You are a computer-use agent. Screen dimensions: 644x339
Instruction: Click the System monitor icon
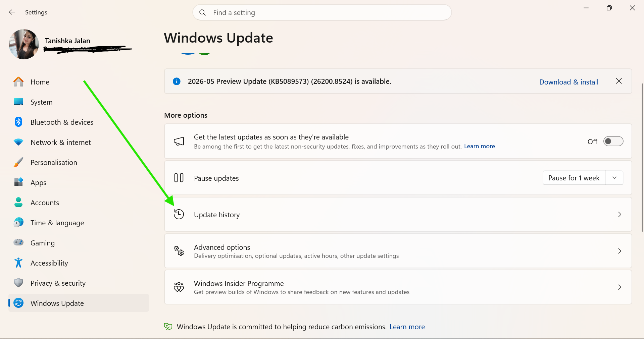(18, 102)
